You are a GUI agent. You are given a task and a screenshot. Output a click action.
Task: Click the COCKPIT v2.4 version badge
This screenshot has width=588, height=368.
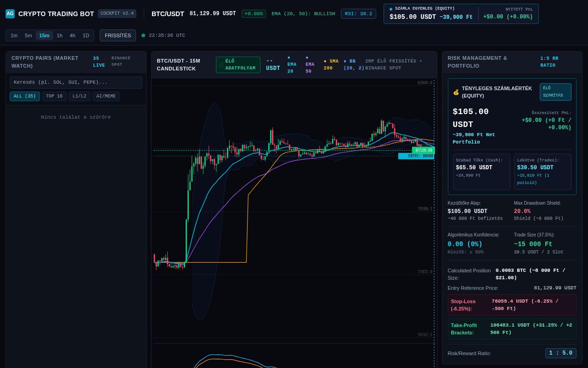tap(117, 14)
